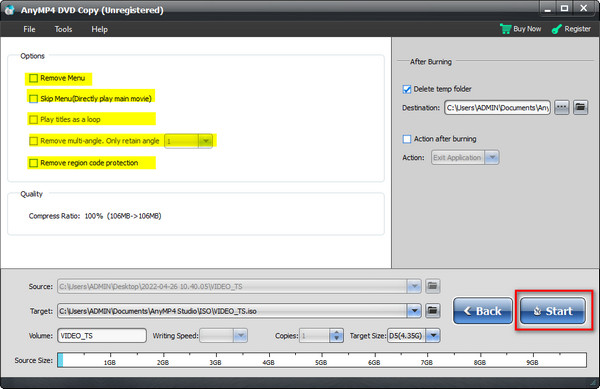Click the Buy Now shopping cart icon

[x=505, y=29]
